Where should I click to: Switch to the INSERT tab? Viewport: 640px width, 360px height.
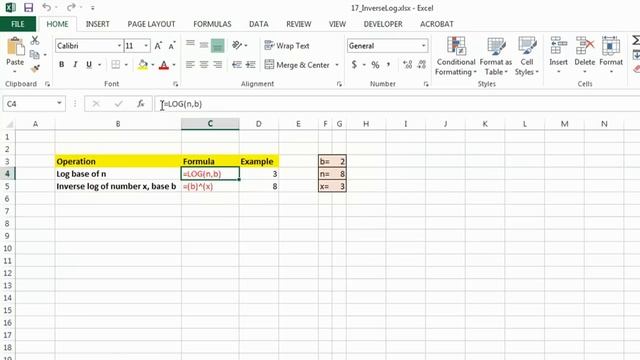click(x=98, y=24)
